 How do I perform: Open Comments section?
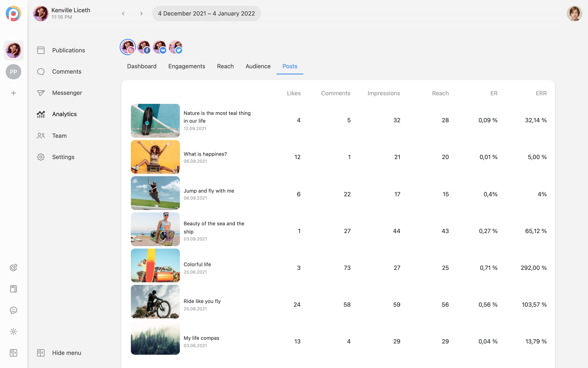point(67,72)
